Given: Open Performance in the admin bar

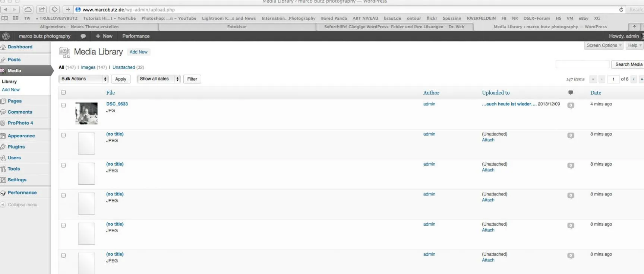Looking at the screenshot, I should (x=136, y=36).
